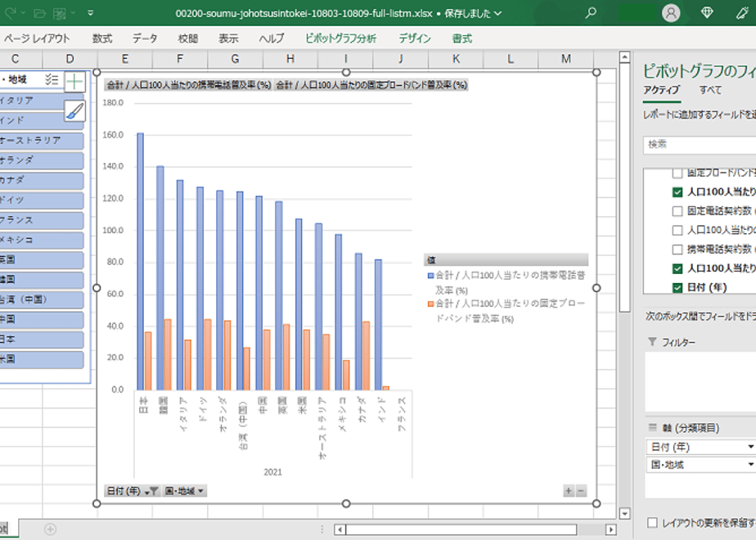Expand 日付 (年) axis field dropdown arrow
756x540 pixels.
pyautogui.click(x=751, y=447)
